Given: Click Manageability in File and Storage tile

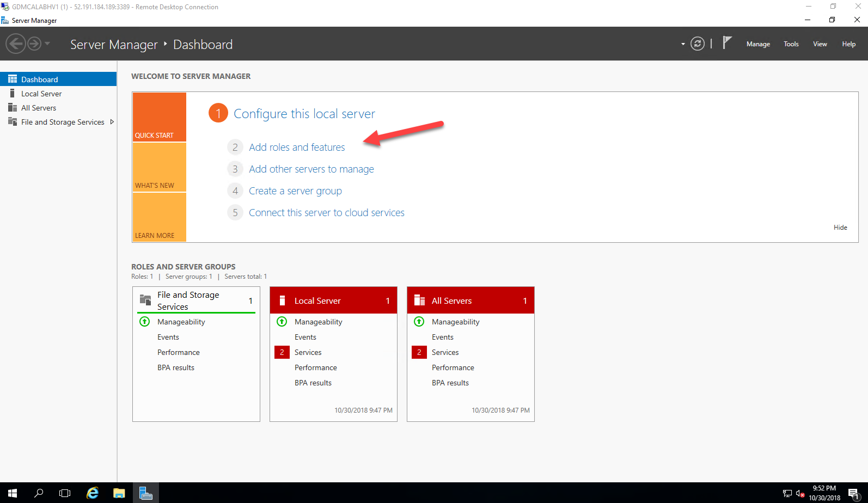Looking at the screenshot, I should pyautogui.click(x=181, y=322).
